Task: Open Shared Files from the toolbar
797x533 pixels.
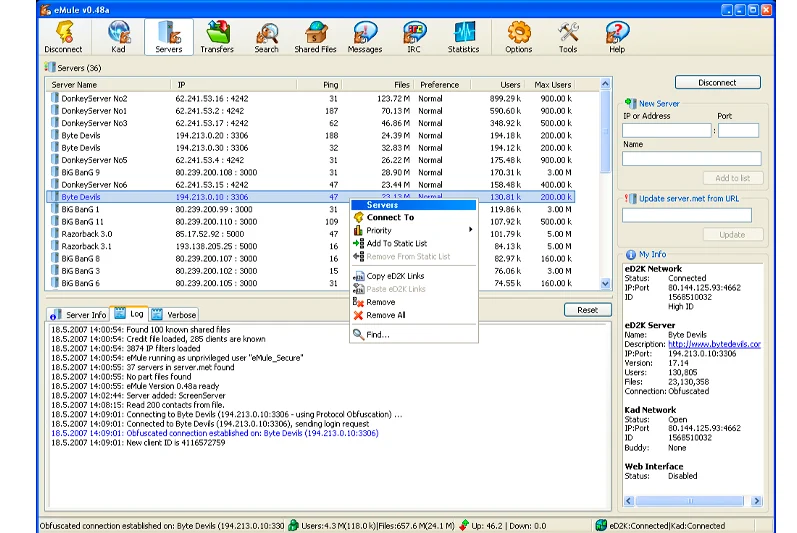Action: click(x=315, y=37)
